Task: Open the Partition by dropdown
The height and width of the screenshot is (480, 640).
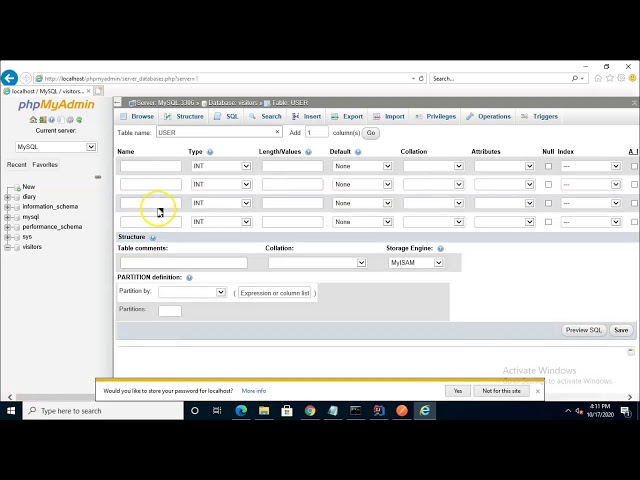Action: tap(192, 292)
